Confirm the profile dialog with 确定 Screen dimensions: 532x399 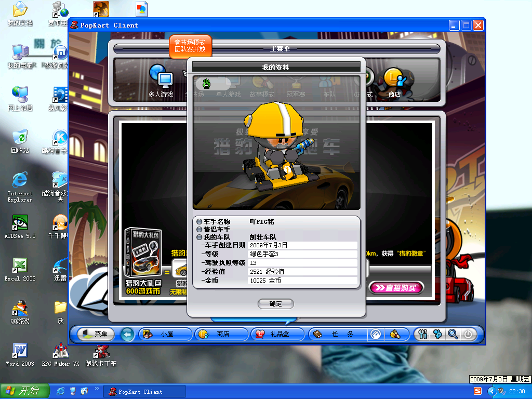point(275,303)
